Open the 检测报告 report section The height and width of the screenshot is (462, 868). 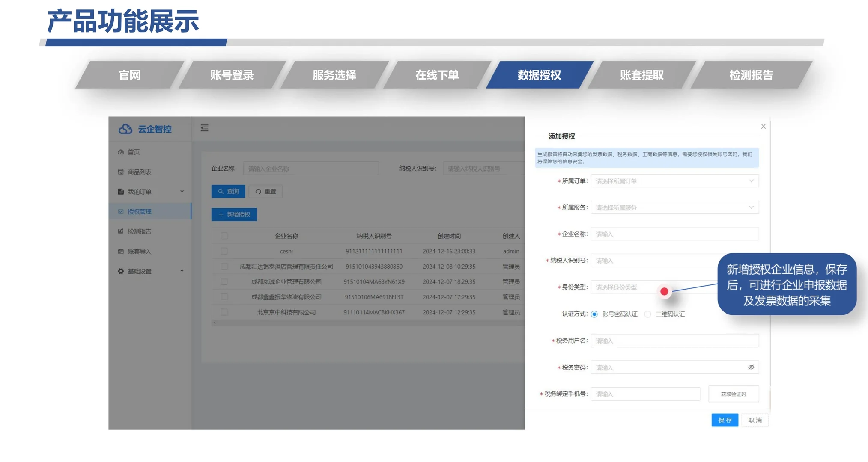click(x=139, y=231)
